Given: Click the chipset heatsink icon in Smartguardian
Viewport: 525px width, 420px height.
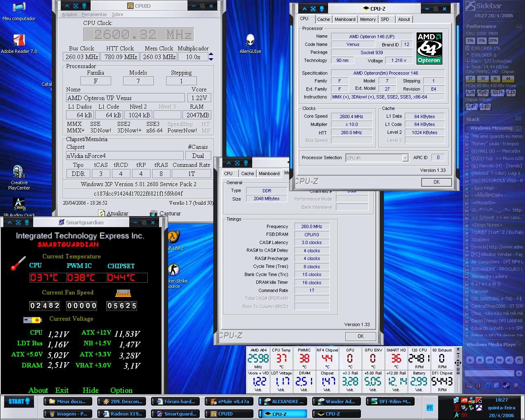Looking at the screenshot, I should click(x=123, y=293).
